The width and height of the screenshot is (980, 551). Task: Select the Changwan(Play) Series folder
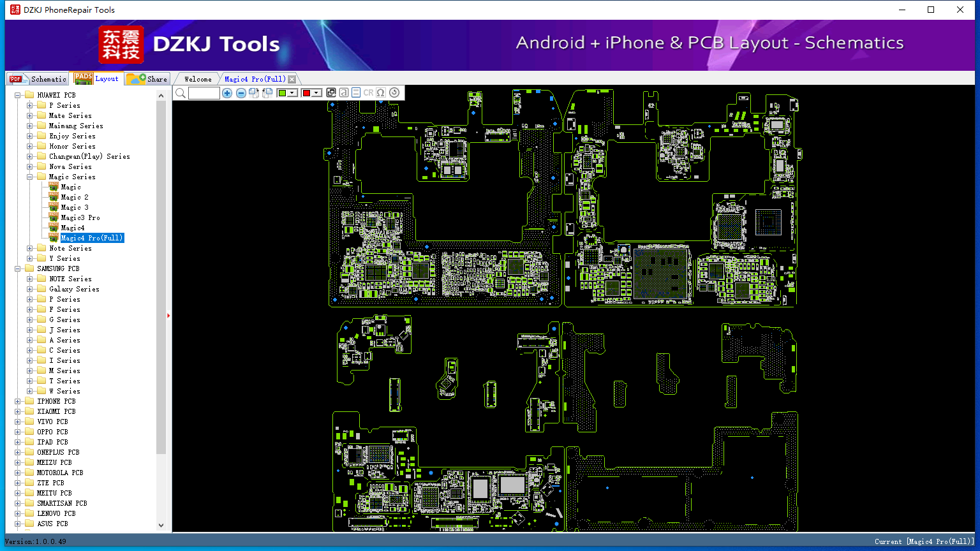coord(89,156)
